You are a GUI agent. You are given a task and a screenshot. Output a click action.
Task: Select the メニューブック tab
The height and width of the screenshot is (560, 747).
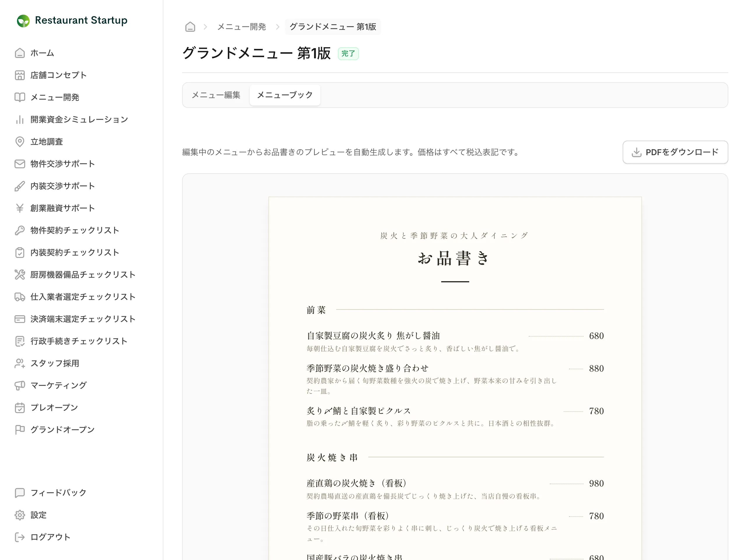coord(285,95)
